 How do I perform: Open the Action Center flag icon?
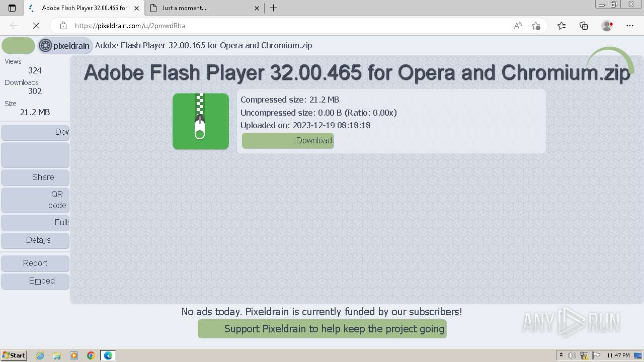pos(596,355)
